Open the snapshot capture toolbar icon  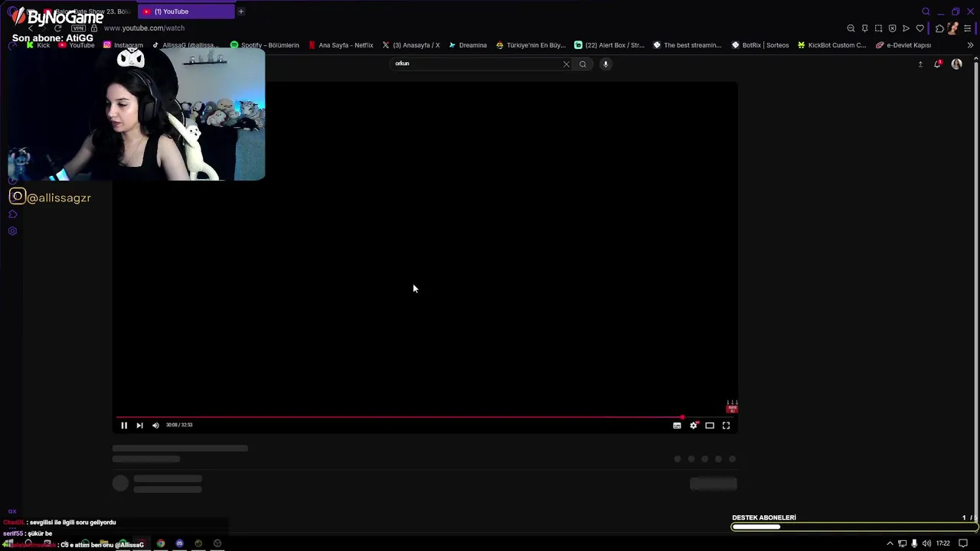click(x=878, y=28)
